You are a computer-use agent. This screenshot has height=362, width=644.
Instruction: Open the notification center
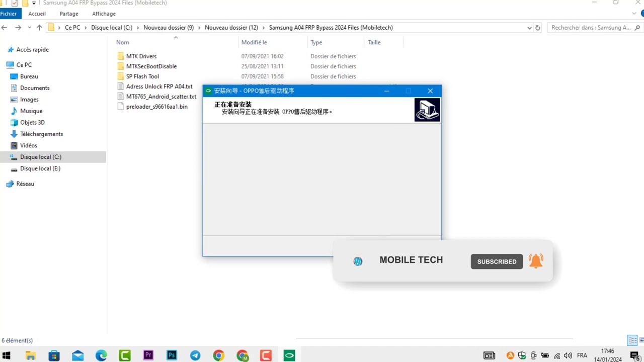tap(634, 355)
